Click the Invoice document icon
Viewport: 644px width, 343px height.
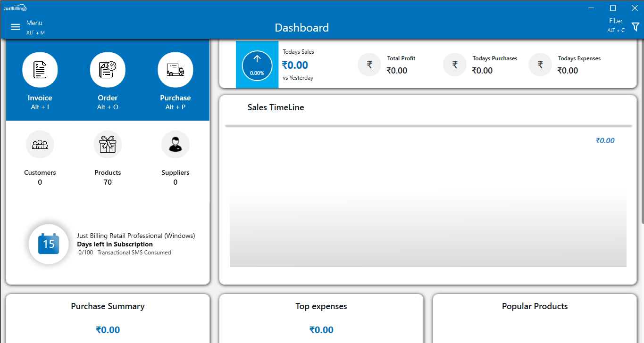[40, 70]
